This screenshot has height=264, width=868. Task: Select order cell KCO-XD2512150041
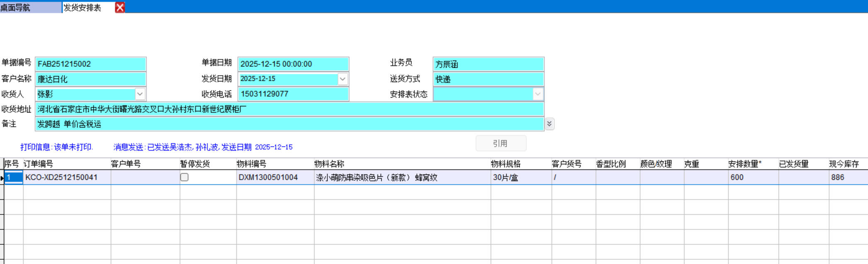click(66, 177)
